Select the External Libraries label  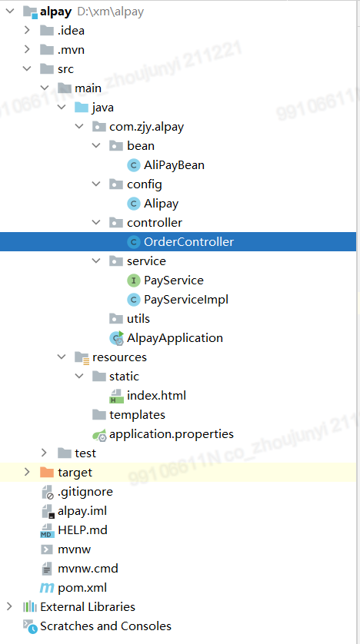(88, 607)
